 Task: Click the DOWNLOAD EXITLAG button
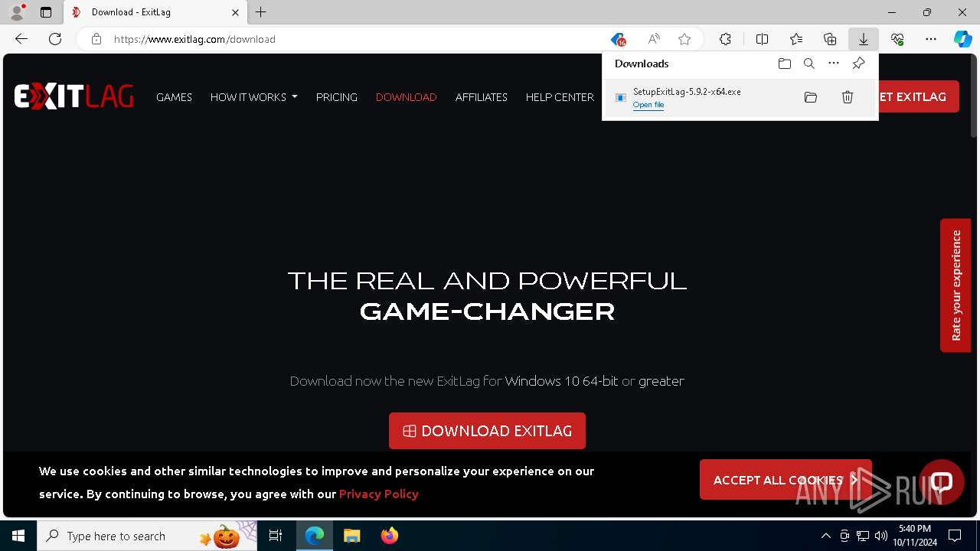click(487, 431)
